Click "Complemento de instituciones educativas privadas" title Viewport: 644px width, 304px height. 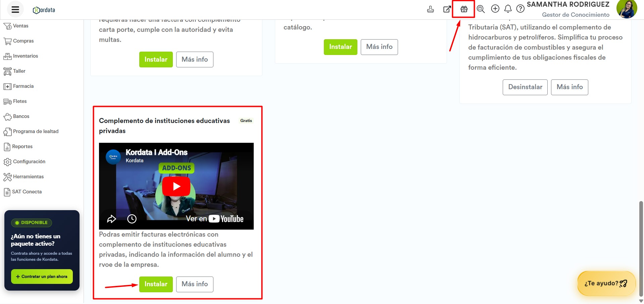pos(164,126)
